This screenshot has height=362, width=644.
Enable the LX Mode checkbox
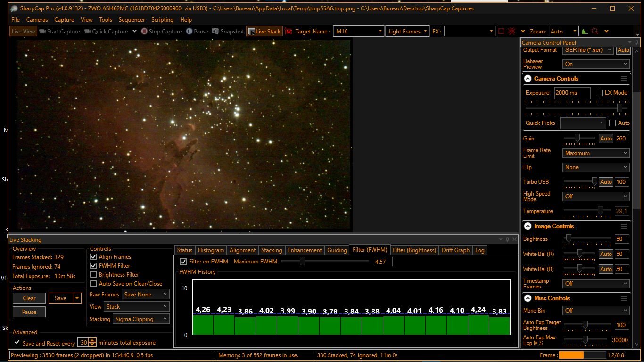(x=599, y=93)
